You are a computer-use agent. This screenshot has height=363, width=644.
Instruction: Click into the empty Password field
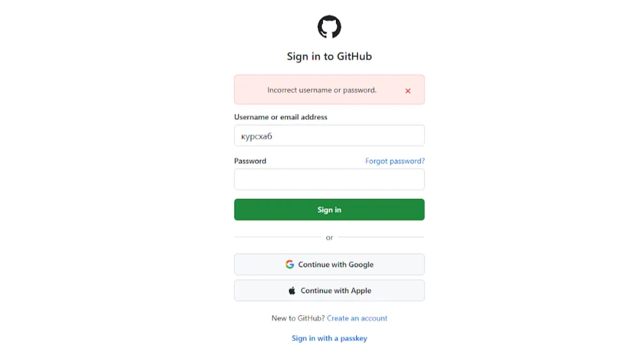pyautogui.click(x=329, y=180)
